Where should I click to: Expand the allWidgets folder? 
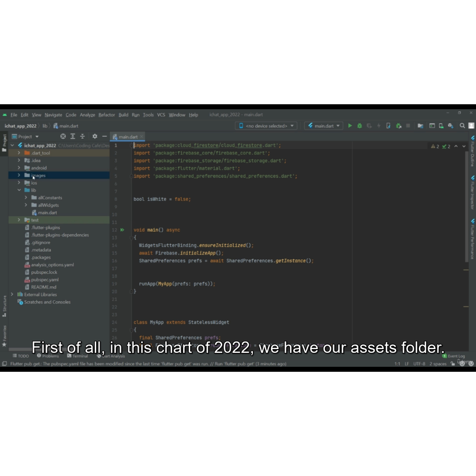click(x=26, y=205)
